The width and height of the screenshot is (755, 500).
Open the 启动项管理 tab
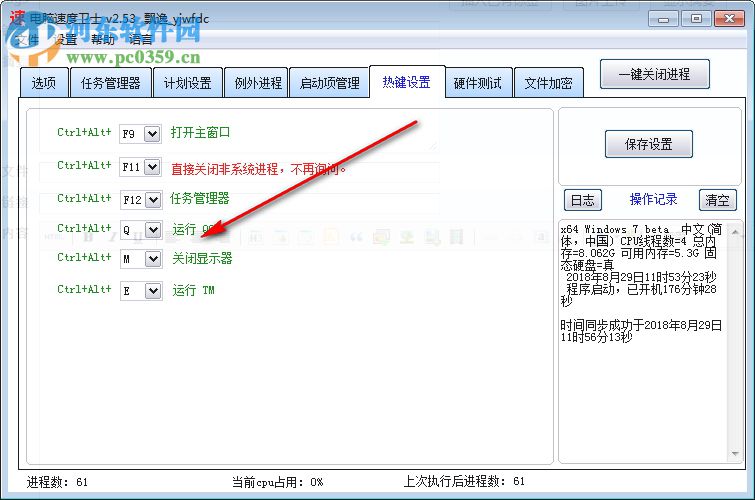pyautogui.click(x=329, y=83)
